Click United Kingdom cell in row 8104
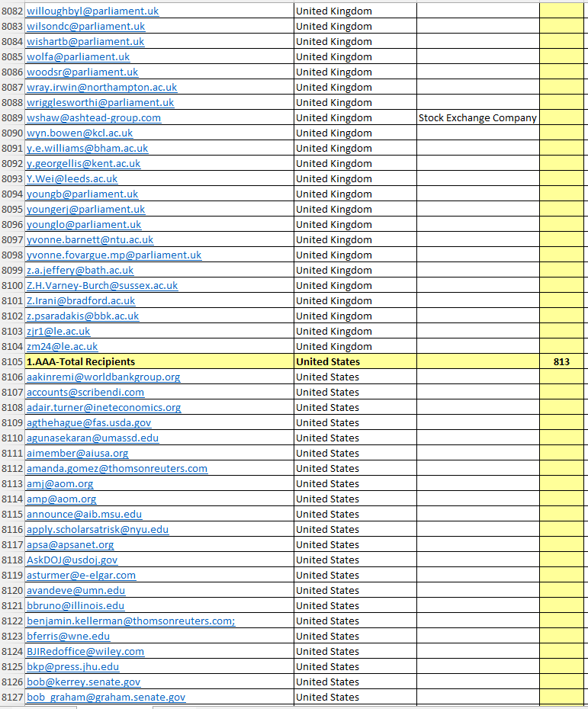588x709 pixels. pyautogui.click(x=355, y=347)
